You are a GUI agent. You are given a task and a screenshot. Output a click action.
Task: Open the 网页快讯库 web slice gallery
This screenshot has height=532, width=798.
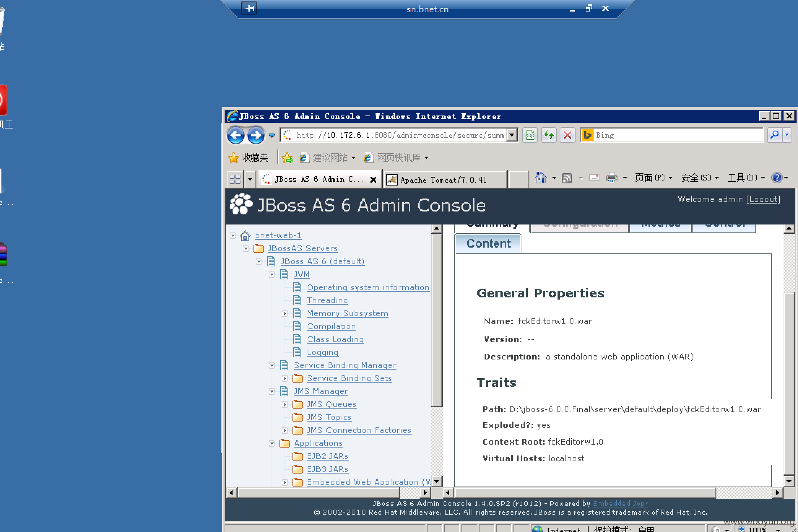pos(396,158)
